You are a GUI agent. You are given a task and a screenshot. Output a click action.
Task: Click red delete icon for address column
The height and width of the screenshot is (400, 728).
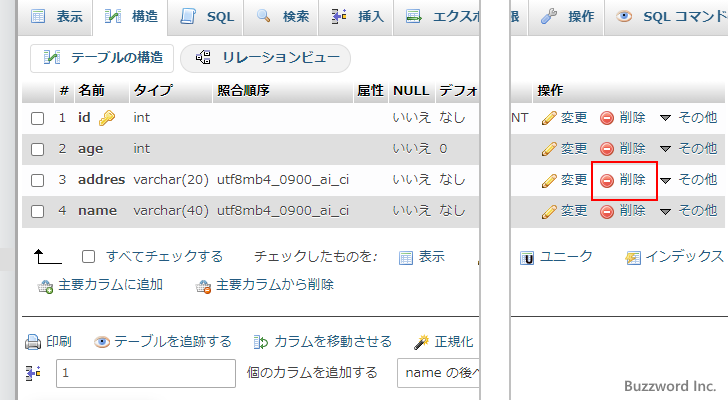point(607,181)
